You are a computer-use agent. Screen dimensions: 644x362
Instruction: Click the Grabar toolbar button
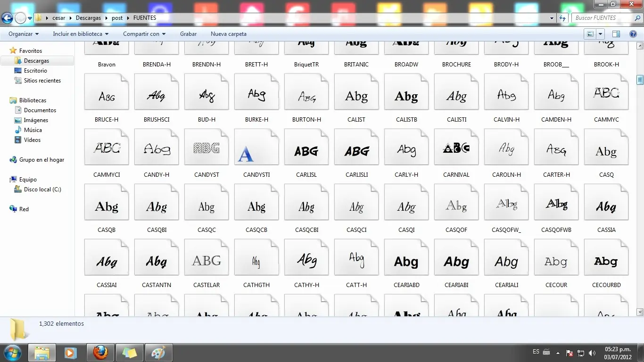(188, 34)
